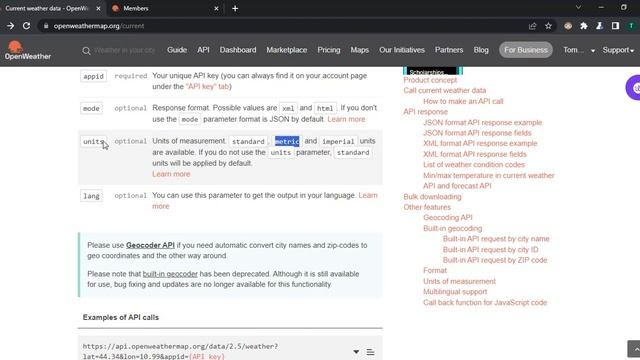Open the extensions puzzle icon
Image resolution: width=640 pixels, height=360 pixels.
click(x=584, y=26)
